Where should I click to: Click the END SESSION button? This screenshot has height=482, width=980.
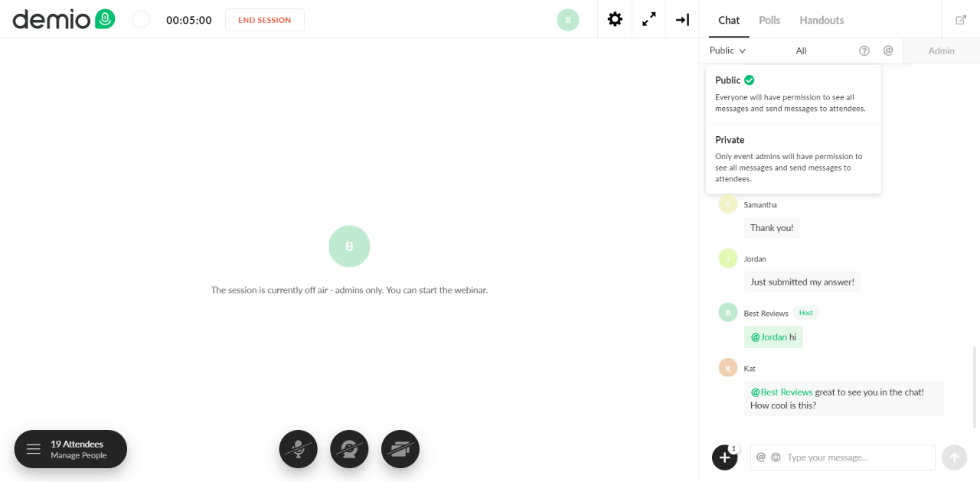click(265, 20)
